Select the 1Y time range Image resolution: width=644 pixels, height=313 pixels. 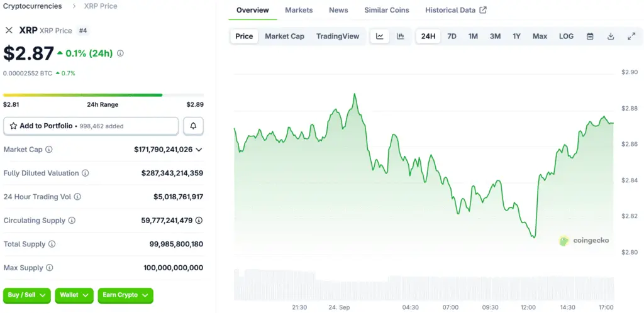517,36
